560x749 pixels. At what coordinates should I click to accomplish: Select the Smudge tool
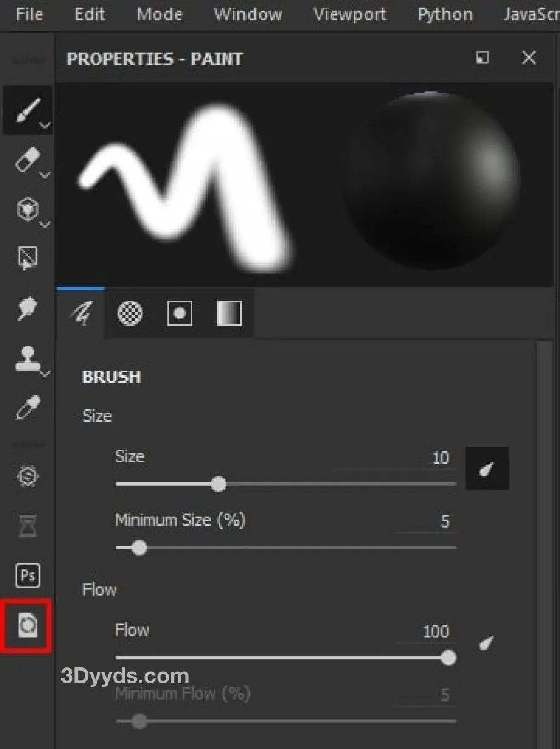pyautogui.click(x=27, y=309)
